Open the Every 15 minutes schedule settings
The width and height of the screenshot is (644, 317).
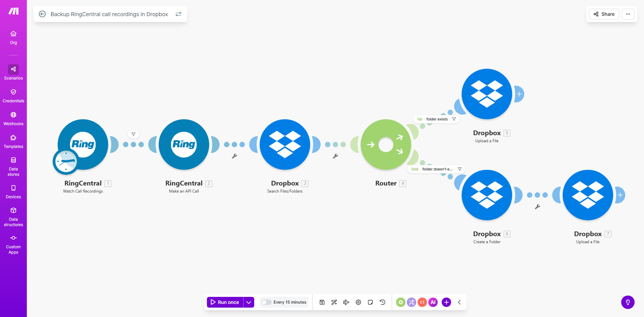click(x=290, y=302)
